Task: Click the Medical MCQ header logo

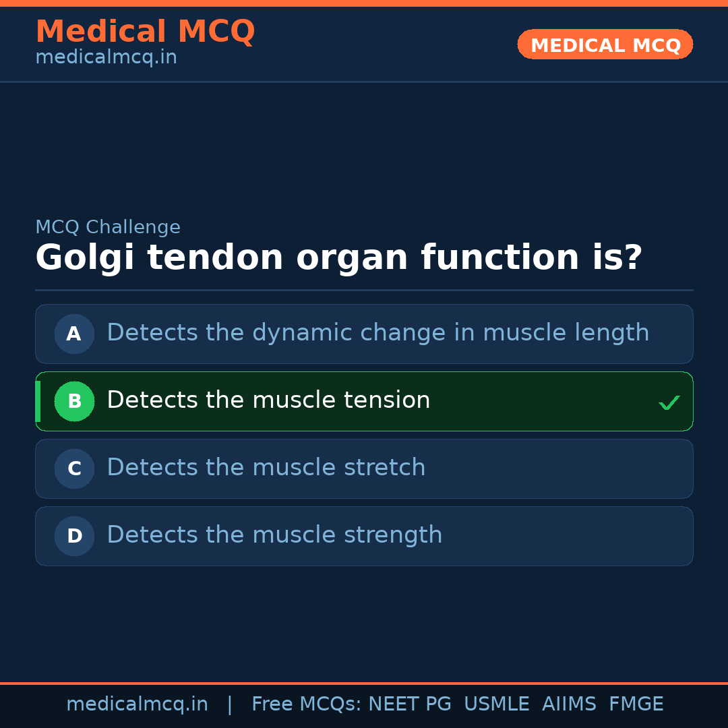Action: (x=146, y=32)
